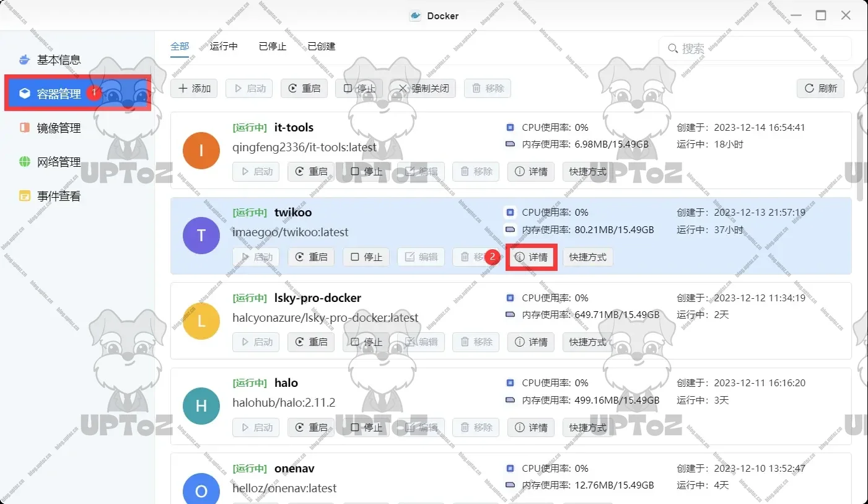The height and width of the screenshot is (504, 868).
Task: Click the lsky-pro-docker container name
Action: (318, 298)
